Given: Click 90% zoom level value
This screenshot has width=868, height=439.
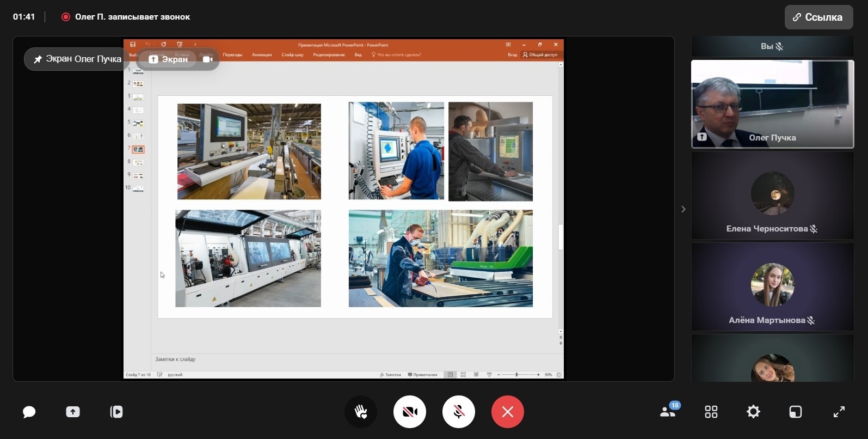Looking at the screenshot, I should (548, 375).
